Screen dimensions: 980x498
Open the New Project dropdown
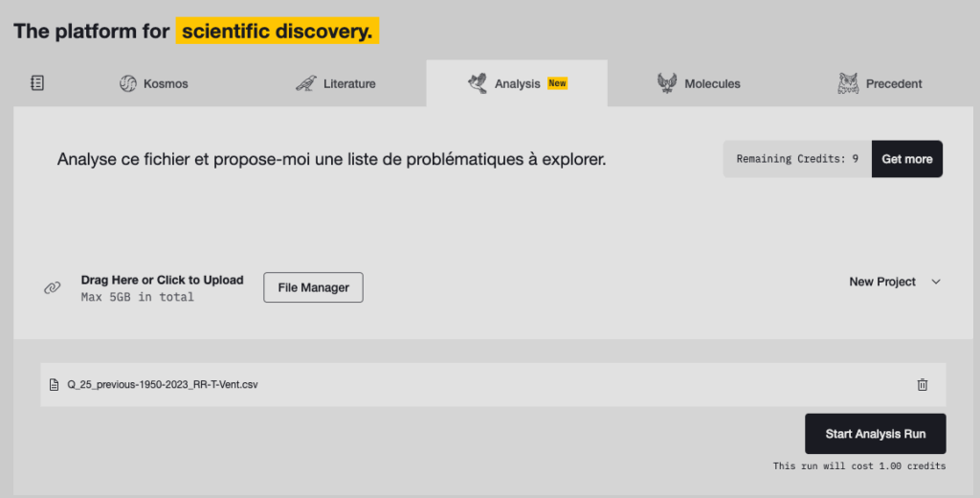[882, 282]
